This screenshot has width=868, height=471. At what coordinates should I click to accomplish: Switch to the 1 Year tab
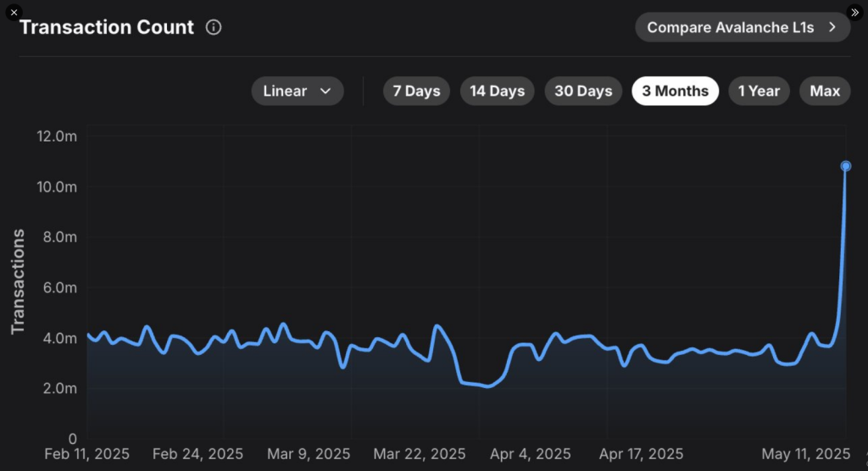tap(759, 91)
